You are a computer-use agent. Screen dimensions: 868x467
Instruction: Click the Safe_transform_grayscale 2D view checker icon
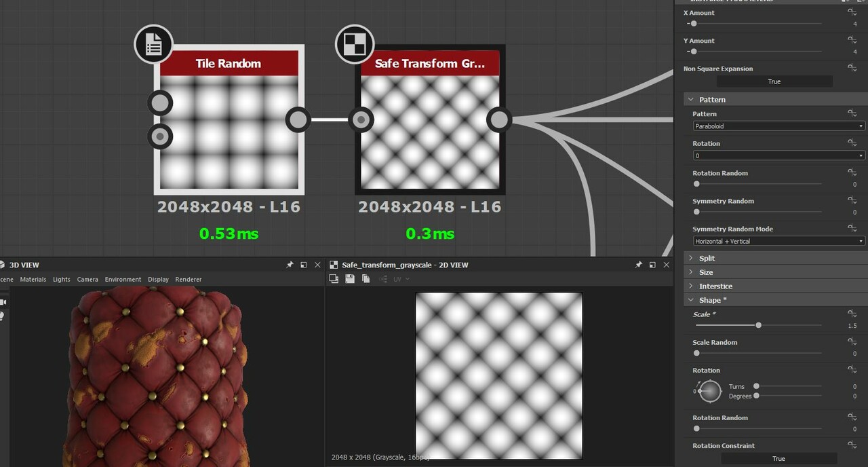click(x=334, y=265)
